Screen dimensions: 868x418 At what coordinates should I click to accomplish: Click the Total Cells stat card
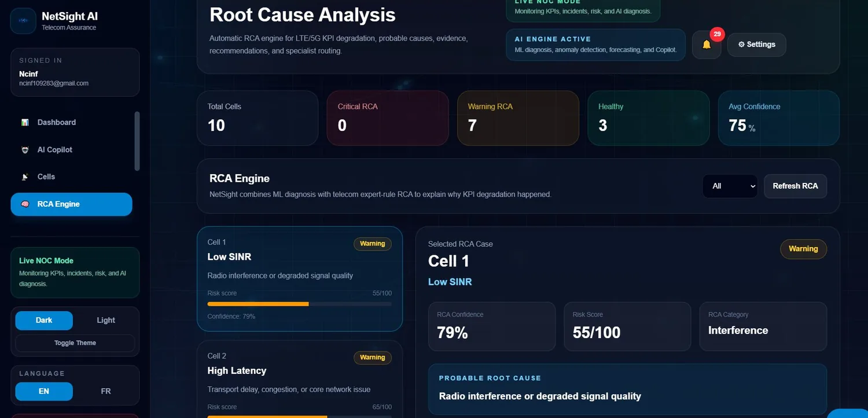coord(258,118)
